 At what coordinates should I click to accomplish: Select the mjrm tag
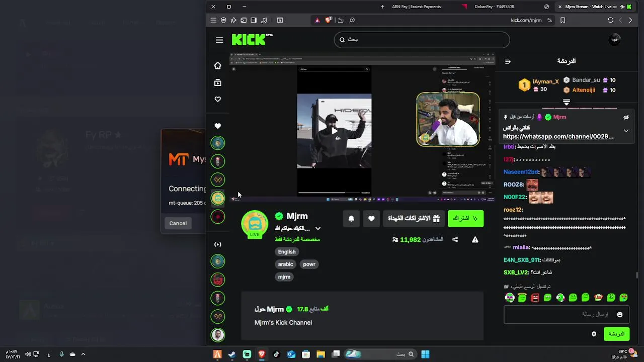point(284,277)
